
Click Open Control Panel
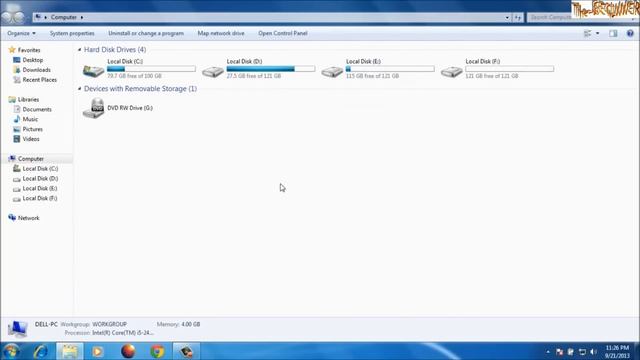tap(282, 33)
